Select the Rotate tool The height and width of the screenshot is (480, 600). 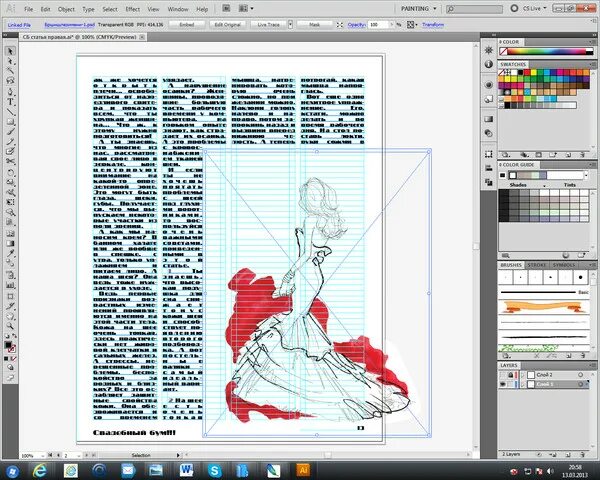(10, 172)
